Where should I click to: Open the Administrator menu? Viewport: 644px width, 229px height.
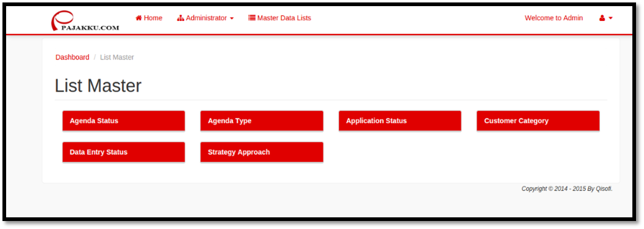(205, 18)
